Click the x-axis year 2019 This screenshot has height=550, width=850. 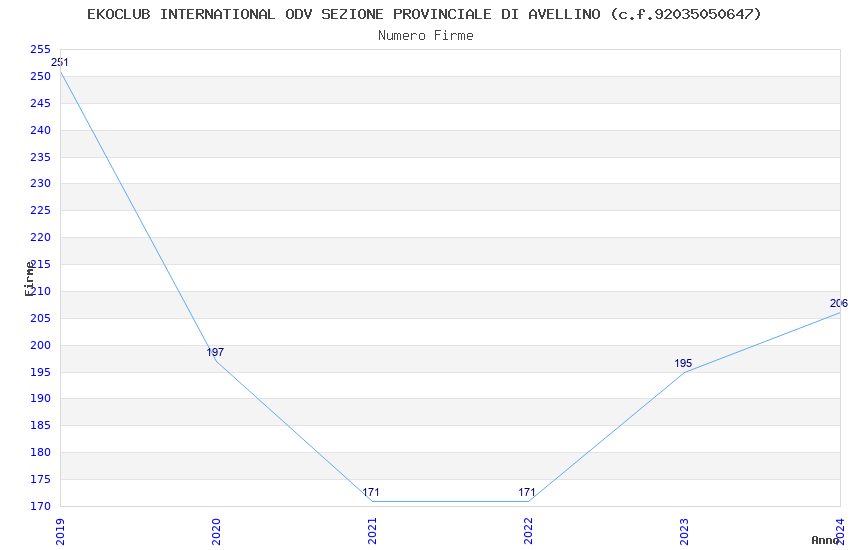60,532
